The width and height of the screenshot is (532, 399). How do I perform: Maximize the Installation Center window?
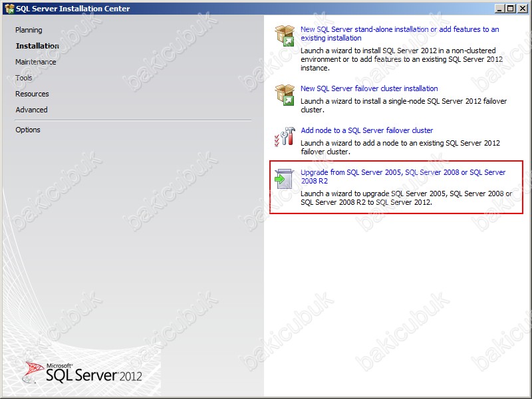510,9
